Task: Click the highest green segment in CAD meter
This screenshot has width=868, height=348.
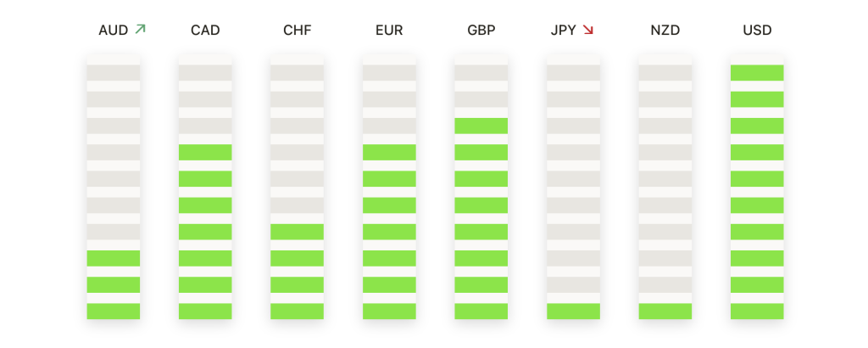Action: pos(205,153)
